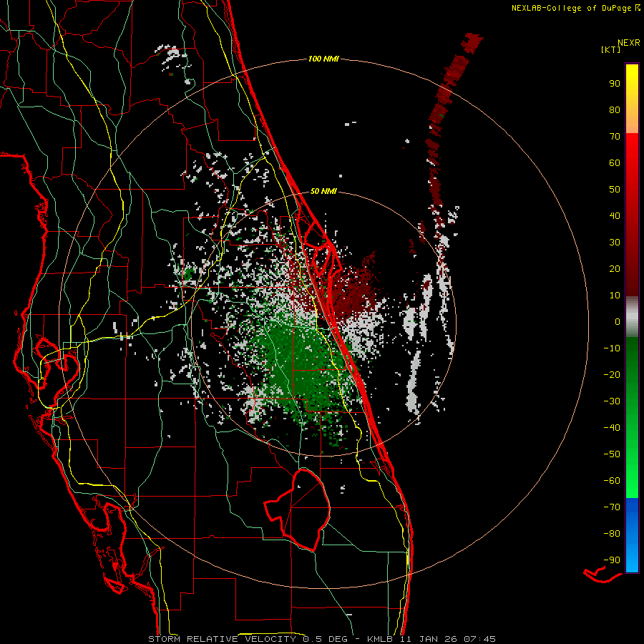
Task: Click the -10 value on the velocity scale
Action: pos(612,348)
